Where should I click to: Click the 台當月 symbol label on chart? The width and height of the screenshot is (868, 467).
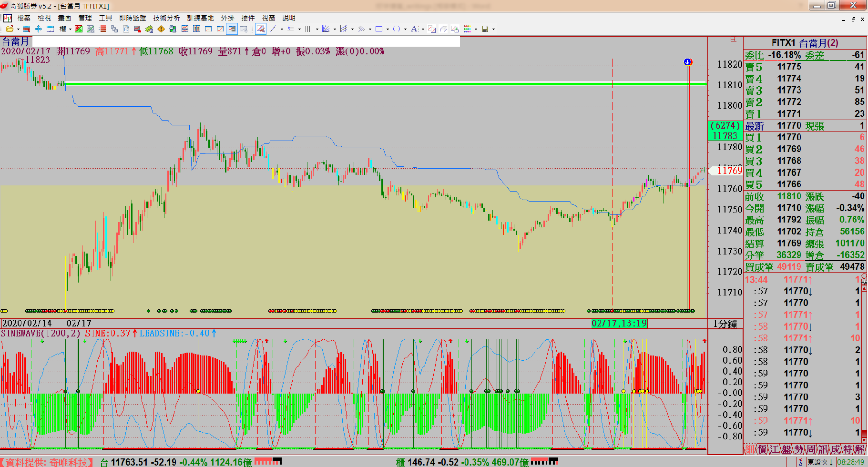pyautogui.click(x=15, y=41)
